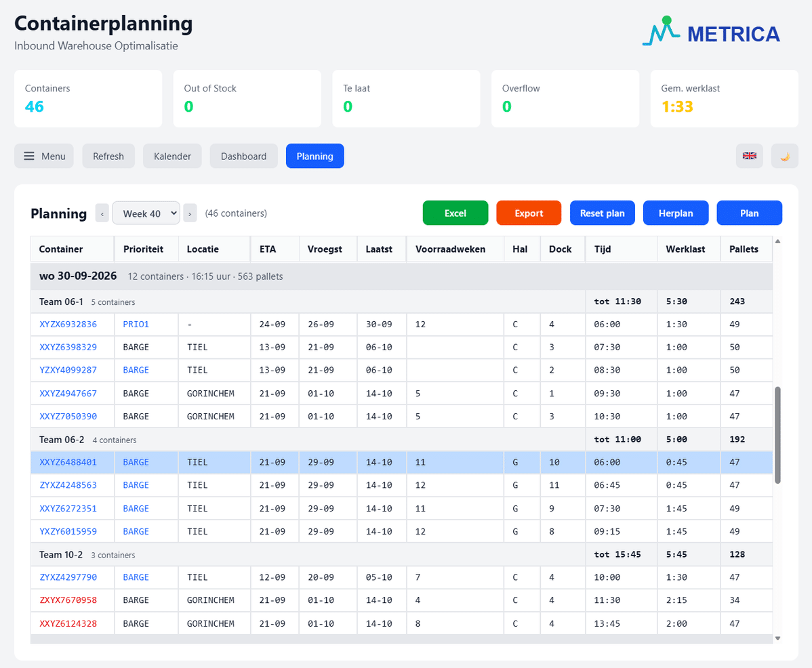Image resolution: width=812 pixels, height=668 pixels.
Task: Click the Herplan button
Action: coord(676,213)
